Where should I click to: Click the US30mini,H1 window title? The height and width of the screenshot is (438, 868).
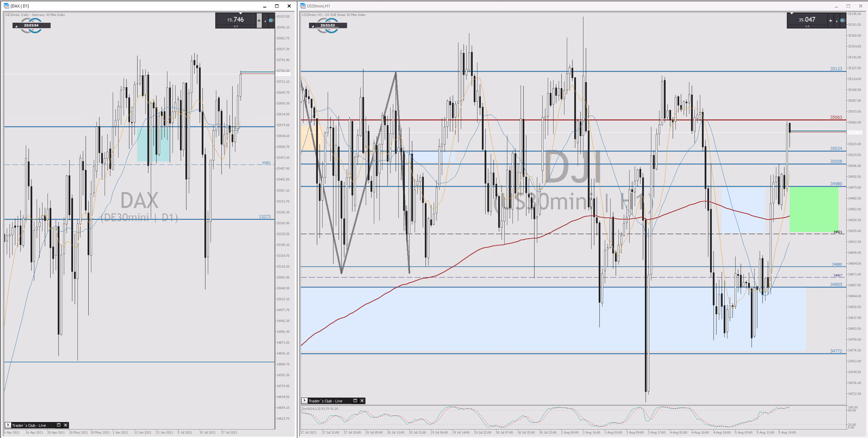pyautogui.click(x=318, y=6)
